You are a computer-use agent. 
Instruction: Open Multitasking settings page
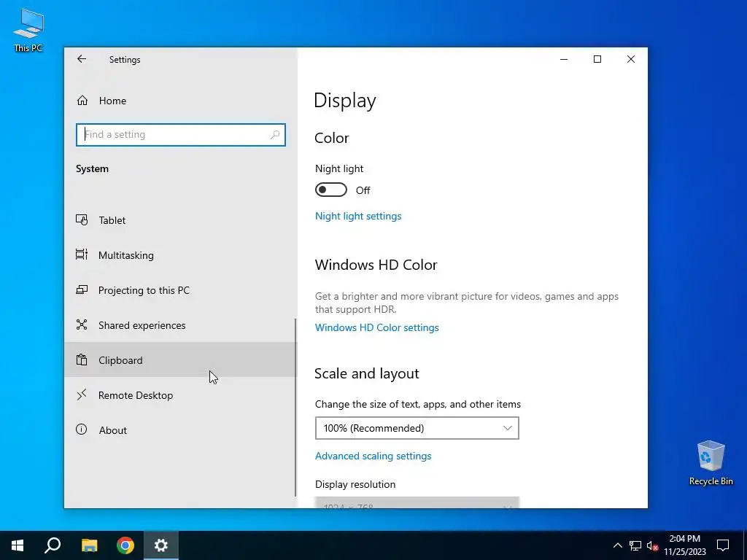(180, 254)
